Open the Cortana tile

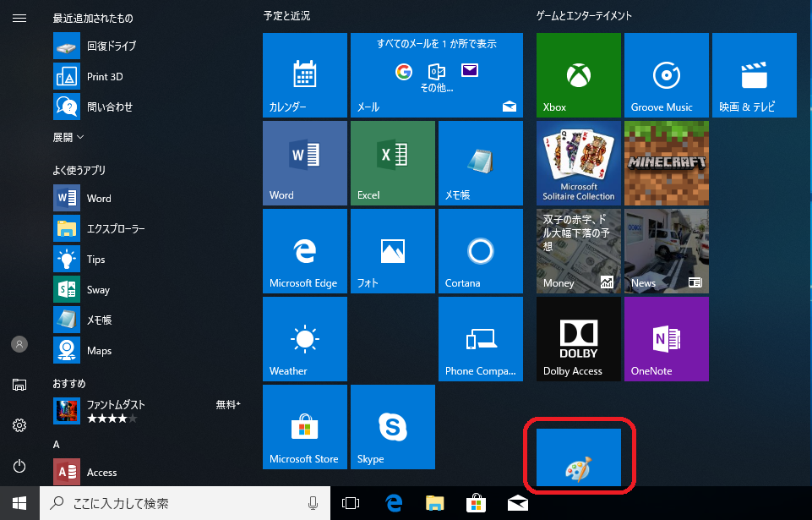(x=481, y=251)
